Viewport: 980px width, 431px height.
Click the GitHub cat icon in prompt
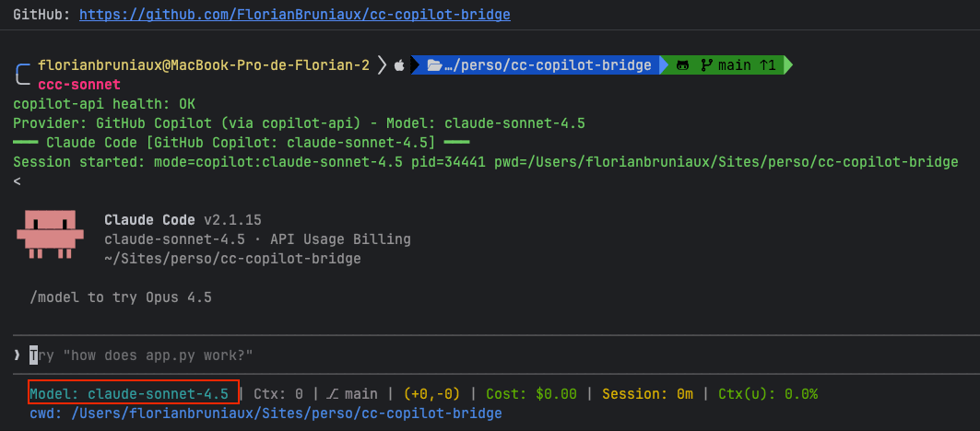pyautogui.click(x=682, y=65)
